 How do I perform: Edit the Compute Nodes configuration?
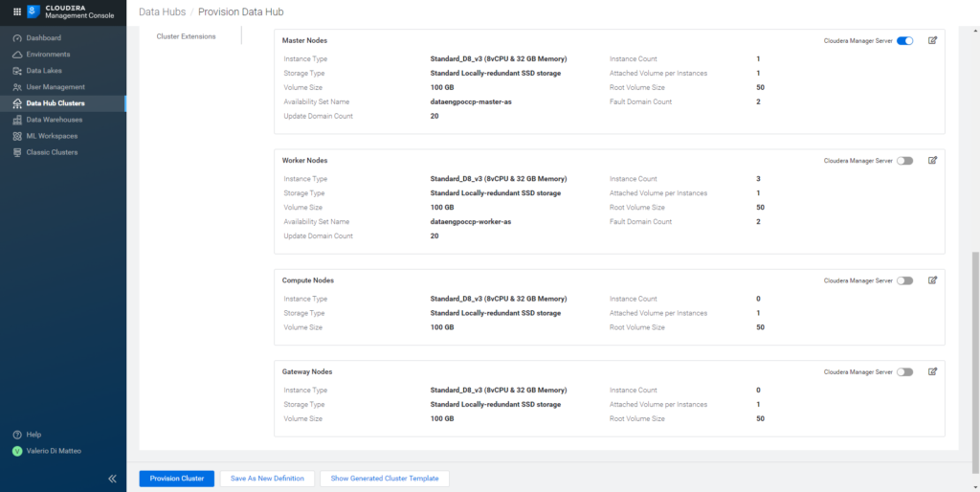tap(932, 280)
